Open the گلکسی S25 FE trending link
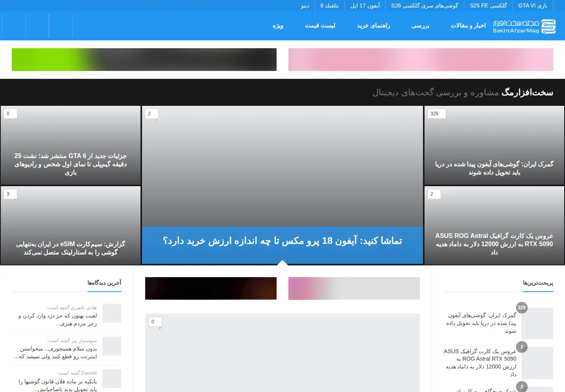This screenshot has height=392, width=565. (x=488, y=5)
